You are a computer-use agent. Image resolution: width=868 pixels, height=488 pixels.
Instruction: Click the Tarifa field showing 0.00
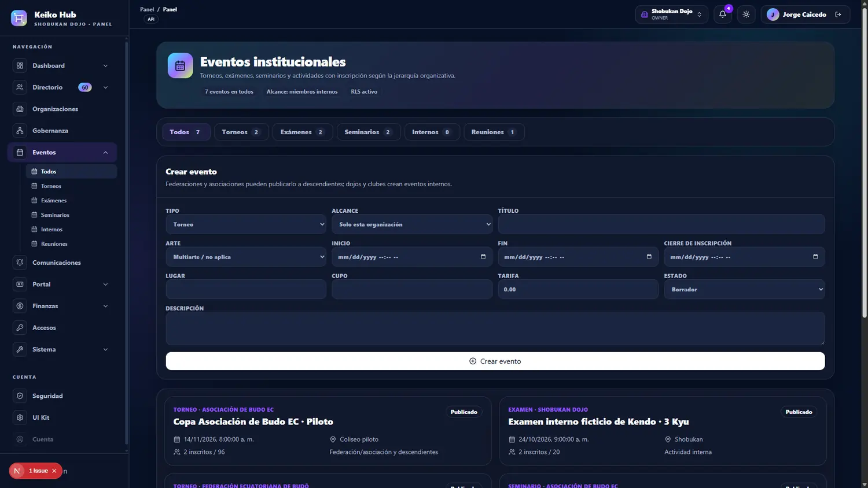pos(578,289)
